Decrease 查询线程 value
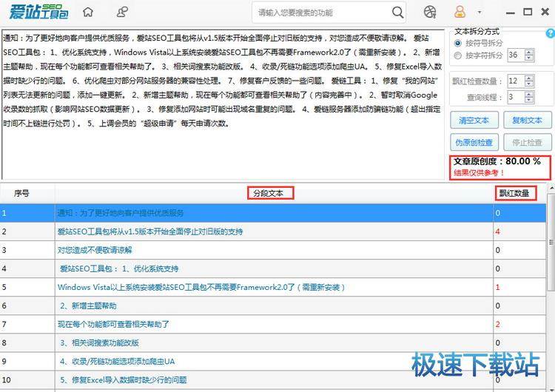The image size is (555, 392). (x=529, y=100)
